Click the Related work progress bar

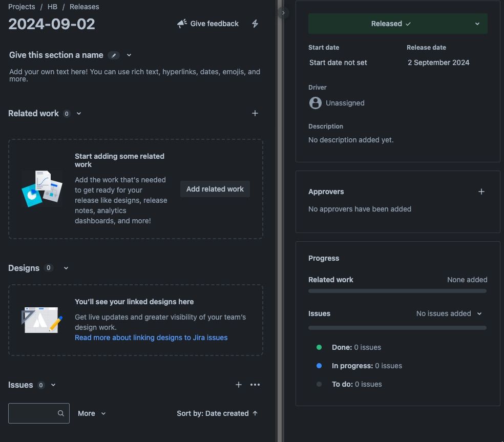click(x=397, y=291)
